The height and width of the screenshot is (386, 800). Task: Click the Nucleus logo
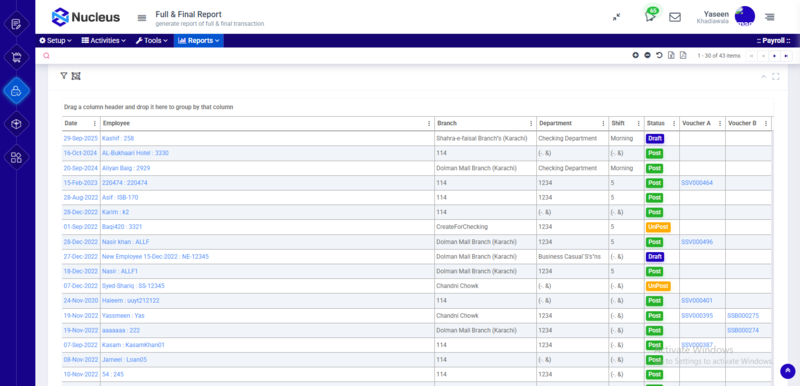[86, 17]
